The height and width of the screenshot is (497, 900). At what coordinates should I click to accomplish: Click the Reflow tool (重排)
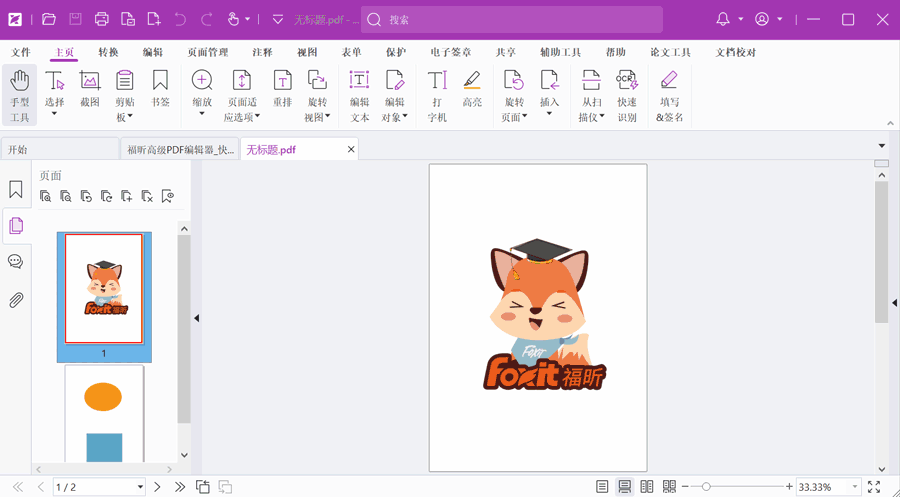pyautogui.click(x=282, y=89)
